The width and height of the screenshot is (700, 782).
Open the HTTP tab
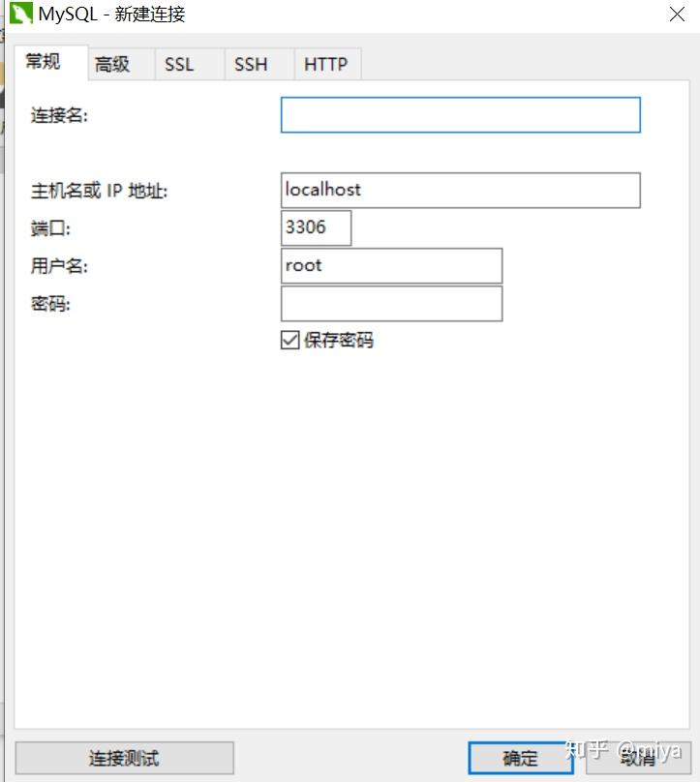point(327,64)
